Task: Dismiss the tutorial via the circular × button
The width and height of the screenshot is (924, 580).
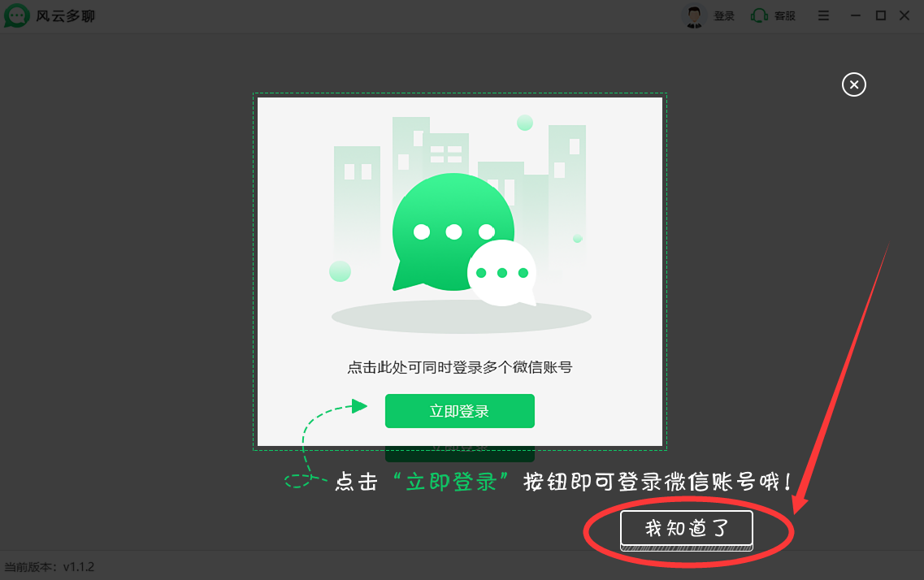Action: [853, 84]
